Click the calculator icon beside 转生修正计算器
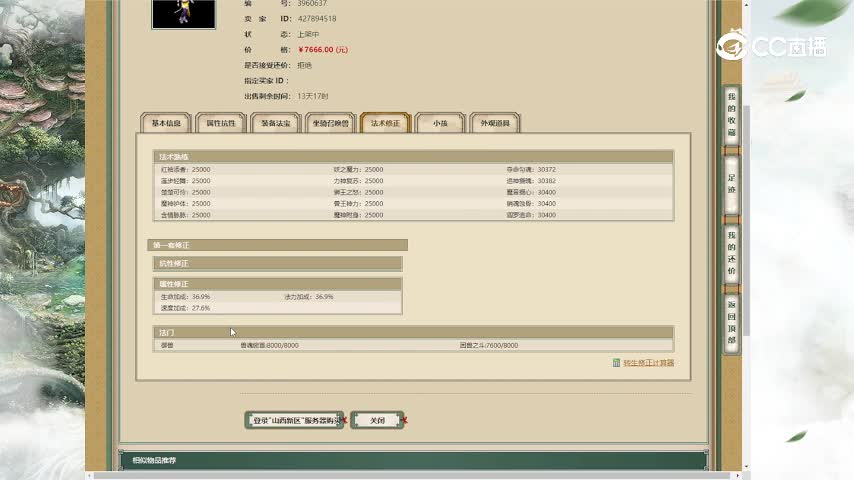Viewport: 854px width, 480px height. (616, 363)
